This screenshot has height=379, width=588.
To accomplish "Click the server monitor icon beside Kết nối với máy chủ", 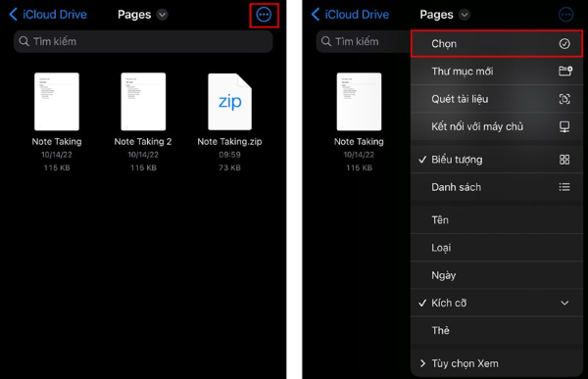I will 564,126.
